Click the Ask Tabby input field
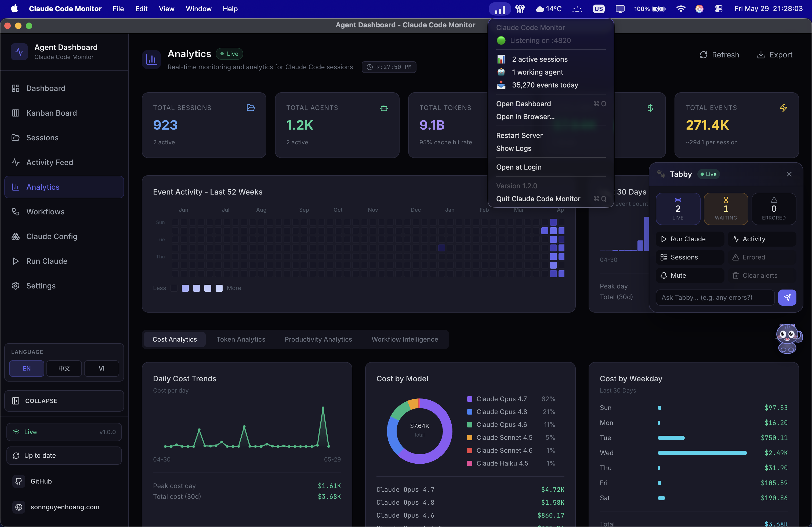The height and width of the screenshot is (527, 812). (x=715, y=297)
